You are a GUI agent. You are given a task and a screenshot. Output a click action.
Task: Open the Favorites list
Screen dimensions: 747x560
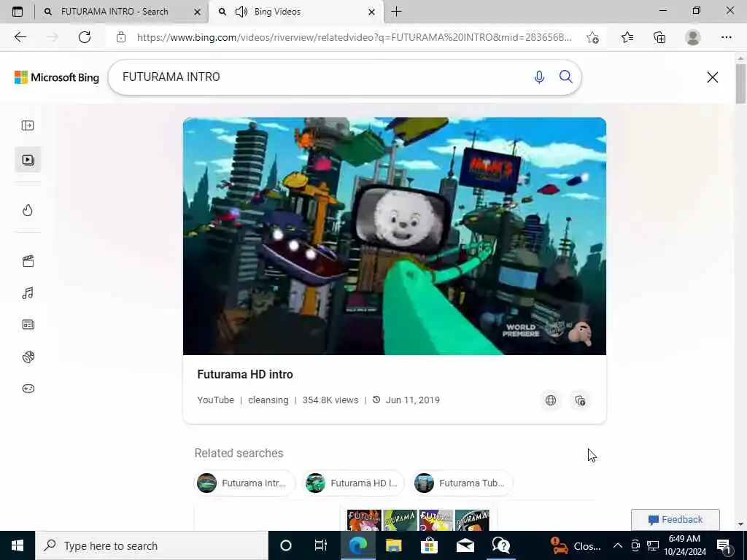(627, 37)
